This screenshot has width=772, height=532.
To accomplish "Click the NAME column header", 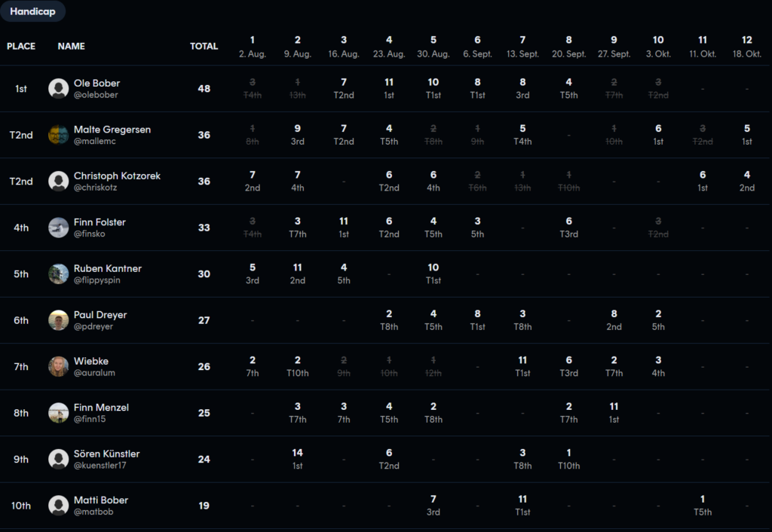I will click(x=71, y=46).
